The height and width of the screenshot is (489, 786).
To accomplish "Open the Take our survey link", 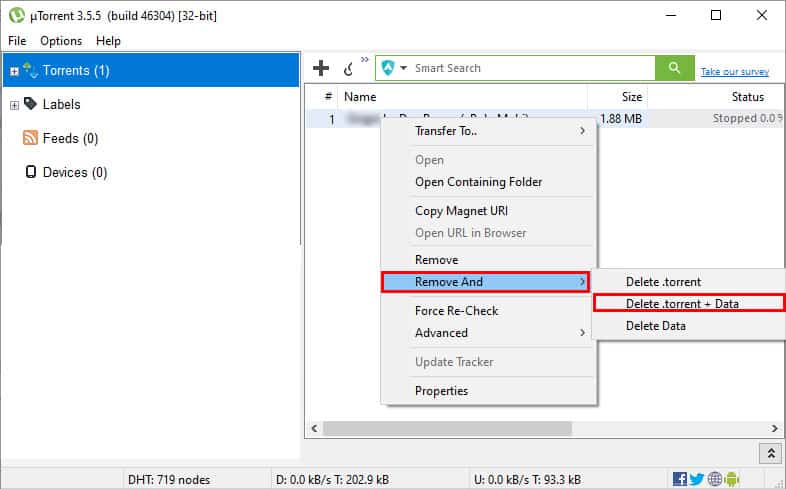I will (x=734, y=71).
